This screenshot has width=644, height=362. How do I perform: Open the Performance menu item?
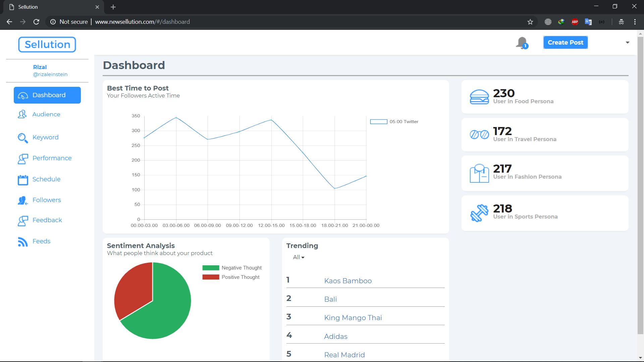click(52, 158)
